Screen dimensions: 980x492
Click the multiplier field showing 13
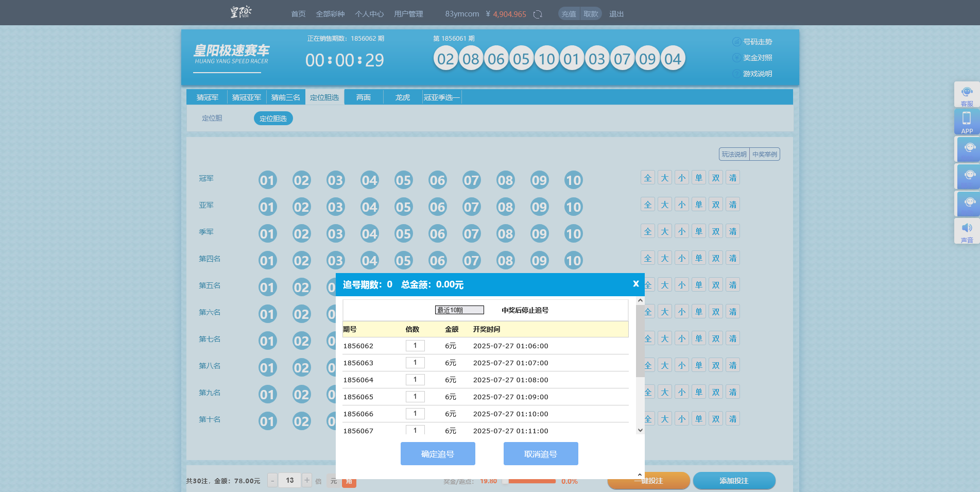pos(289,480)
